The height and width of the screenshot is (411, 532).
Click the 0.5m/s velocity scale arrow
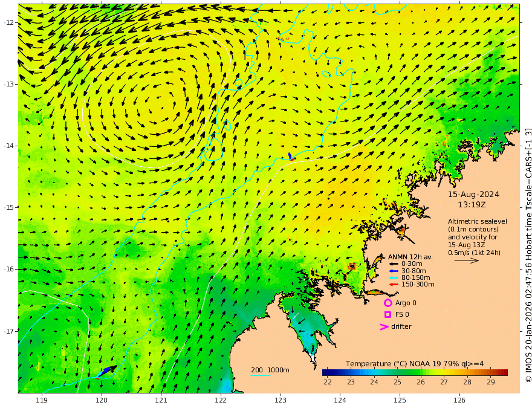pyautogui.click(x=467, y=261)
